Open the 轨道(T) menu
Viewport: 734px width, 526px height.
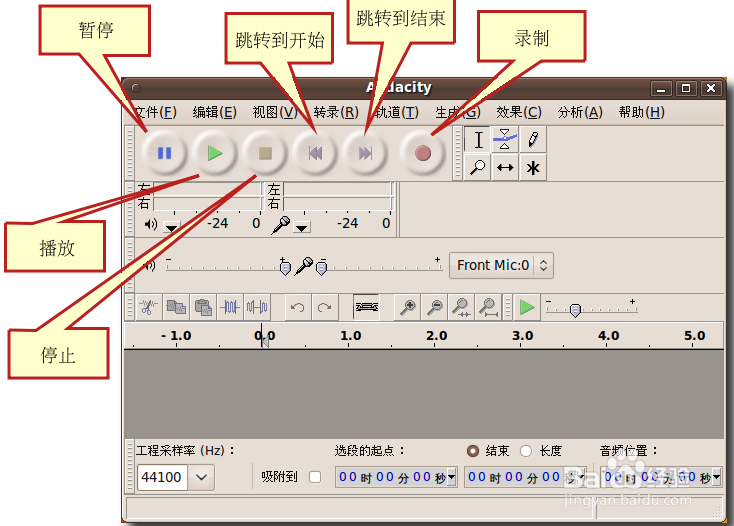click(x=397, y=112)
